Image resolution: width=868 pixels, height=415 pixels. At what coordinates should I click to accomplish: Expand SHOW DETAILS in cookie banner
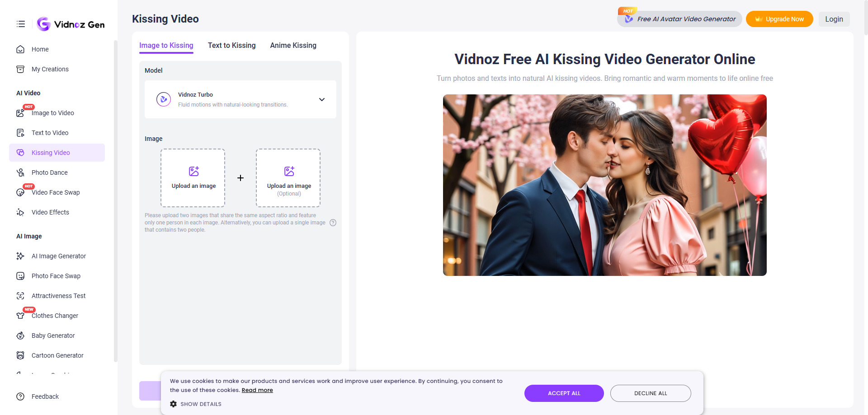tap(196, 404)
